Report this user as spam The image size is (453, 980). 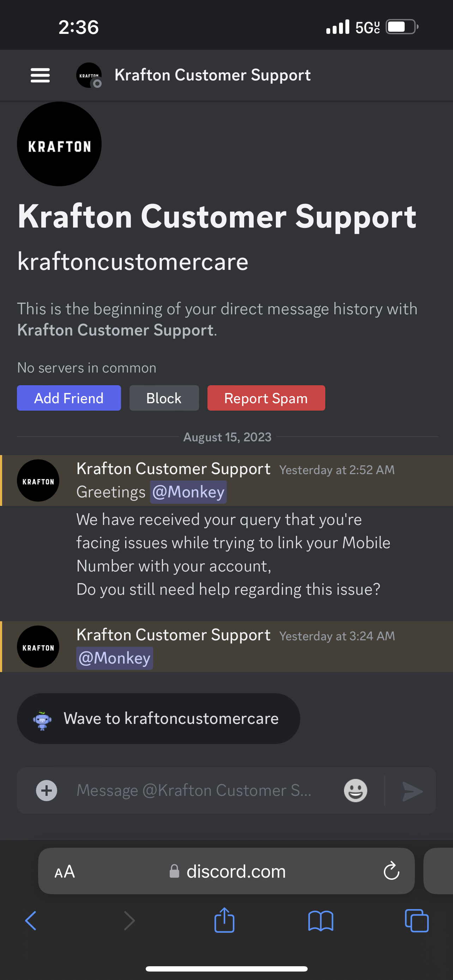click(x=266, y=398)
